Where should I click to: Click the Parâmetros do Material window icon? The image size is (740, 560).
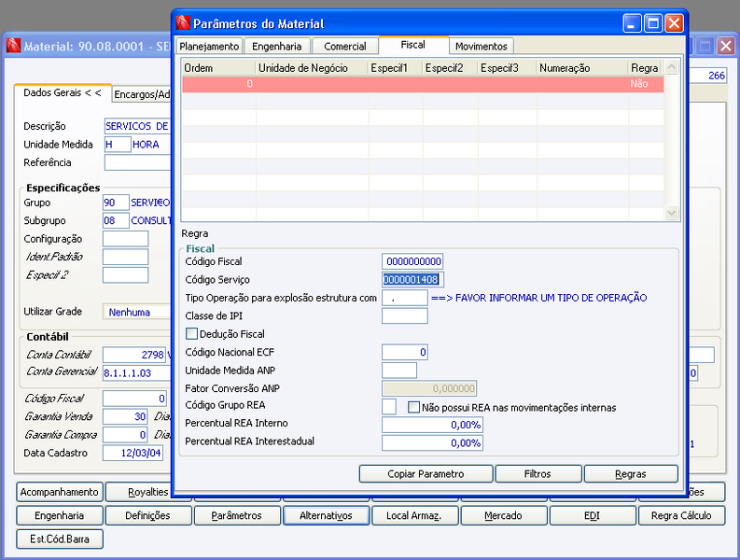(x=183, y=22)
